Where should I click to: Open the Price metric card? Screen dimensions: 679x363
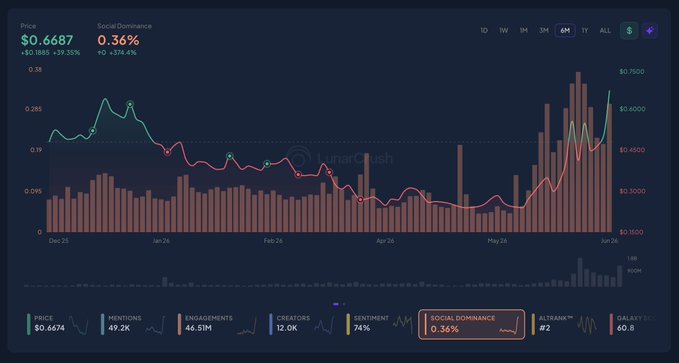(x=58, y=324)
